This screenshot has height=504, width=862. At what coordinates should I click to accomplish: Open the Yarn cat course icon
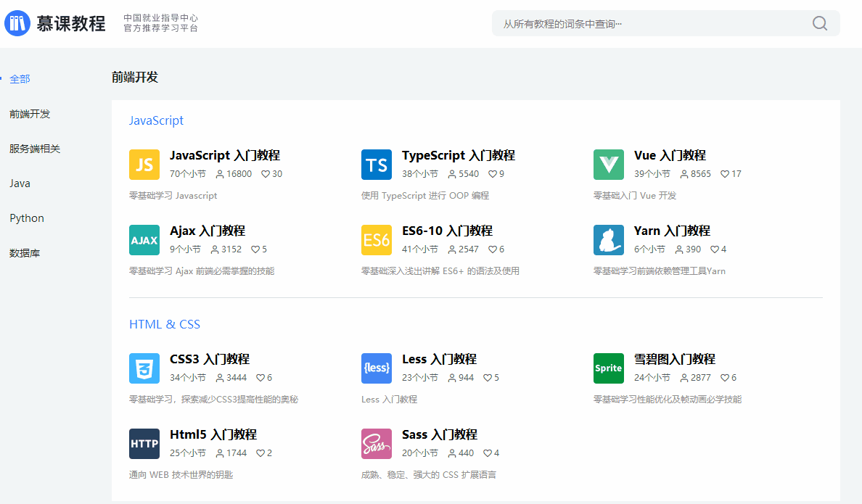609,239
